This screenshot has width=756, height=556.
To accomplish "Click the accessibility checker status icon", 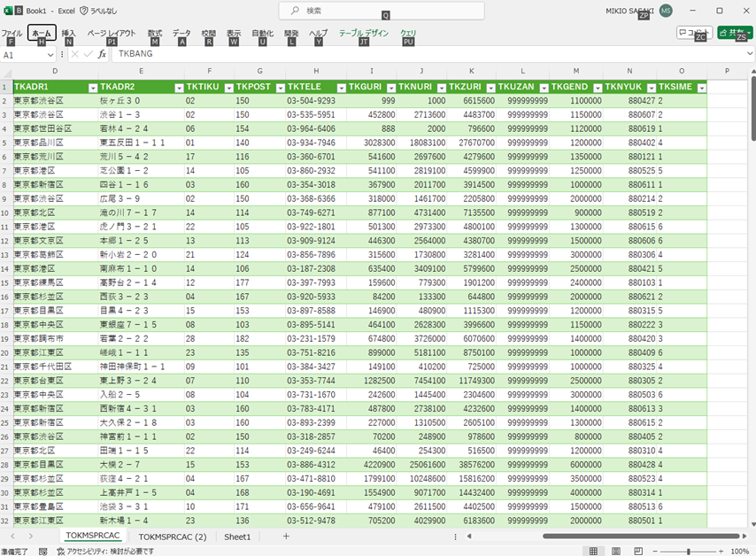I will (x=61, y=552).
